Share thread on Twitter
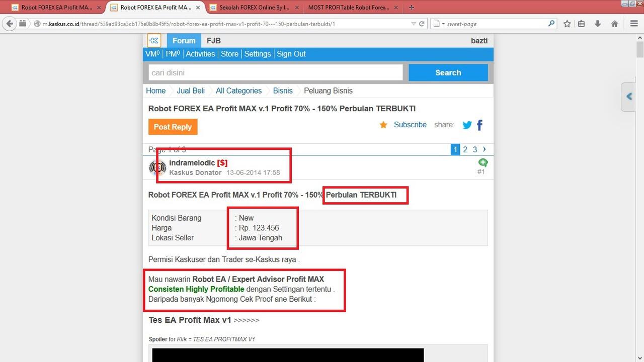Viewport: 644px width, 362px height. [x=467, y=125]
